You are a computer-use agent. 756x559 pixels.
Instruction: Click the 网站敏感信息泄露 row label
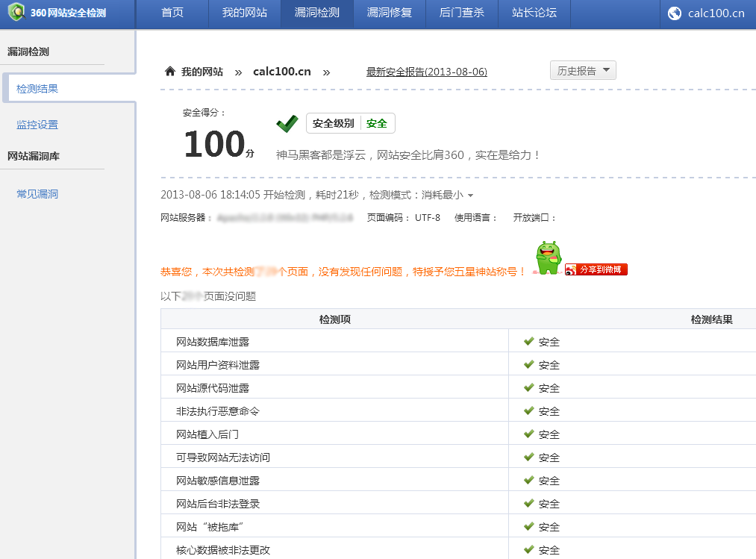(x=218, y=481)
